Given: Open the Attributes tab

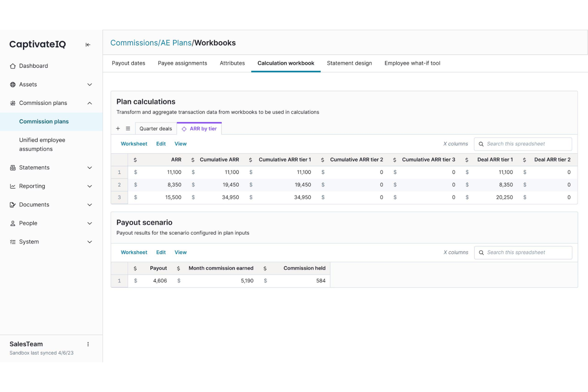Looking at the screenshot, I should click(232, 63).
